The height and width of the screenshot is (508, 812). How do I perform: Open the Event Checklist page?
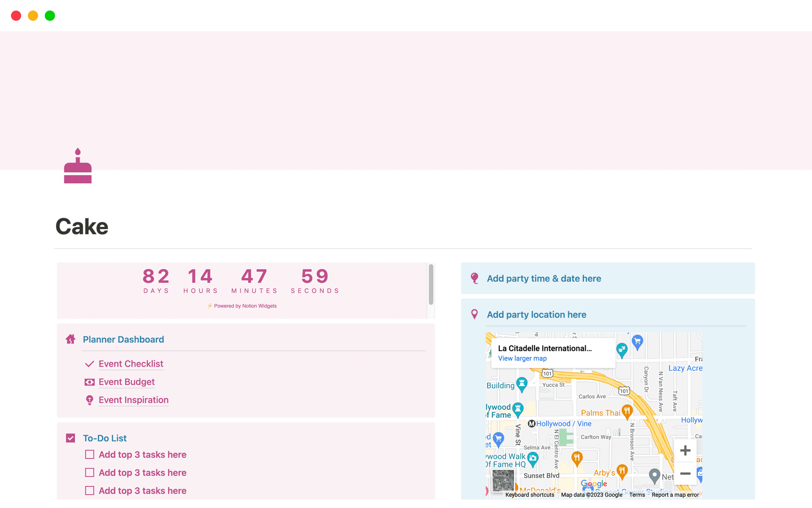coord(130,364)
